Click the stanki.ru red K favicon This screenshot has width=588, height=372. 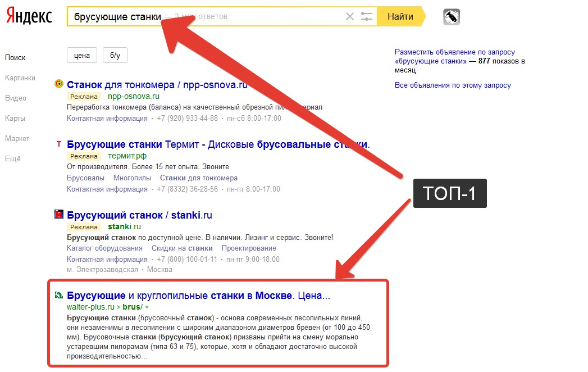tap(59, 214)
